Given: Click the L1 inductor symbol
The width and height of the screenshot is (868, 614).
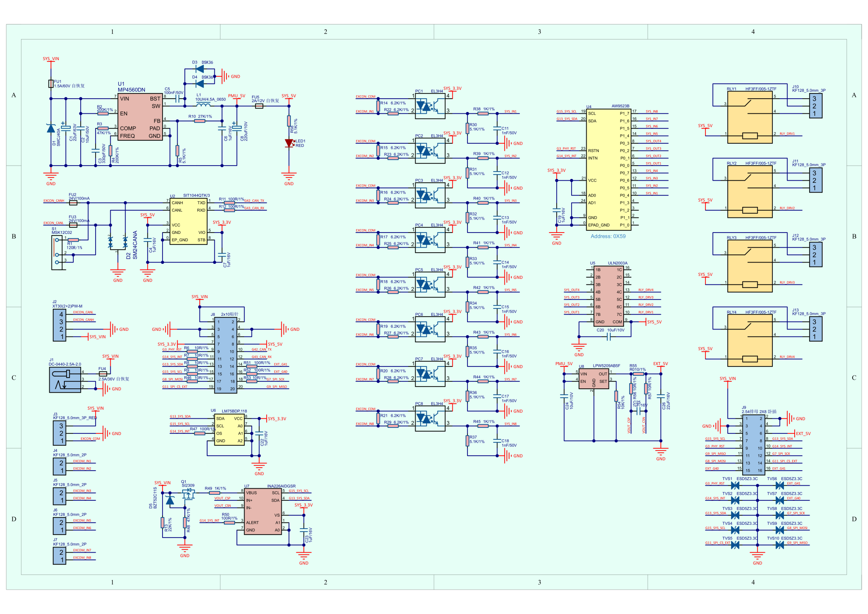Looking at the screenshot, I should (x=203, y=104).
